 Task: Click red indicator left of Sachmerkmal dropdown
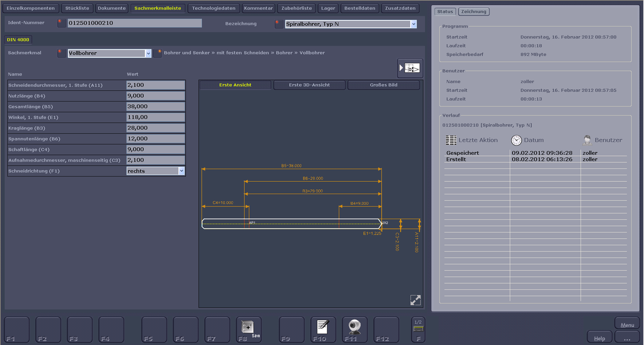click(x=61, y=53)
